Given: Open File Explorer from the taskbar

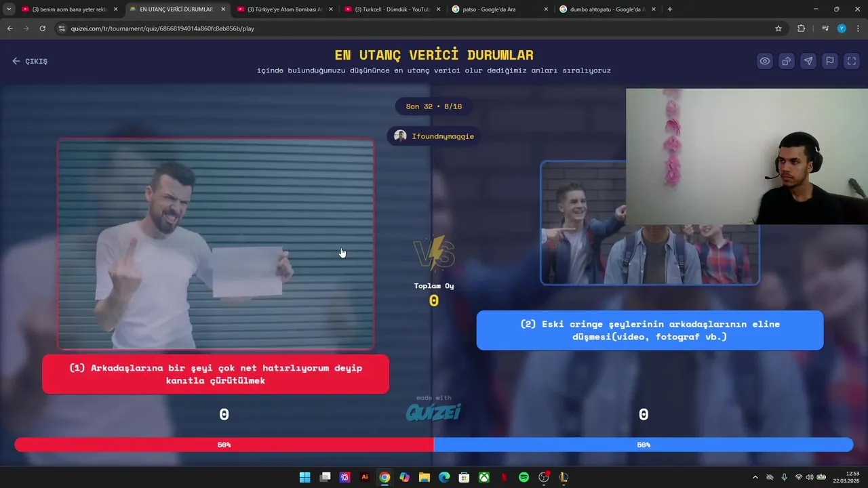Looking at the screenshot, I should tap(425, 477).
